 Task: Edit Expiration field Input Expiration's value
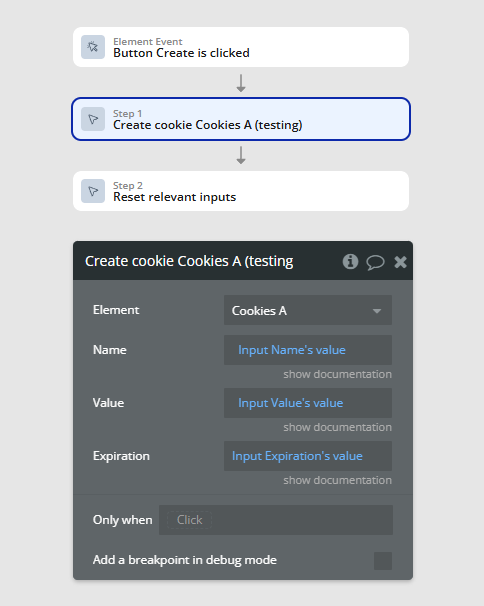tap(308, 456)
